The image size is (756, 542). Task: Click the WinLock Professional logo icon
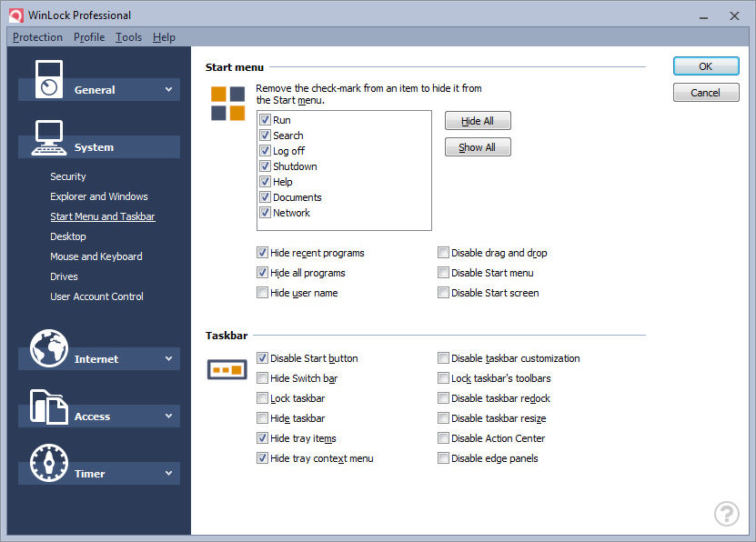[15, 15]
